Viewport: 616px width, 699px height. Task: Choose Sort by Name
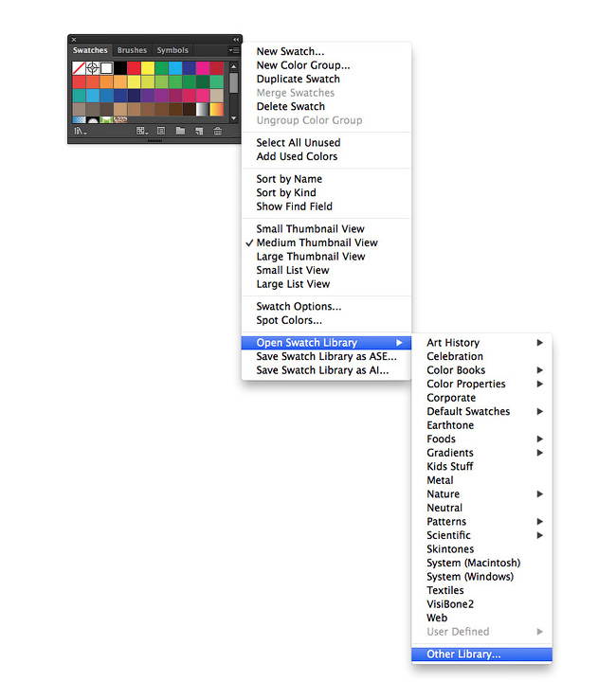click(x=326, y=179)
